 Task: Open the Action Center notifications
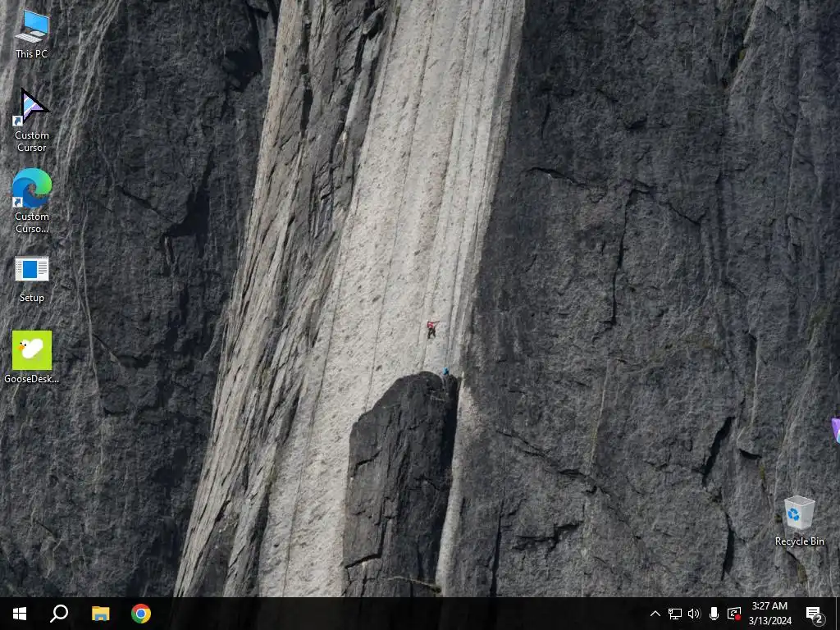[x=815, y=615]
